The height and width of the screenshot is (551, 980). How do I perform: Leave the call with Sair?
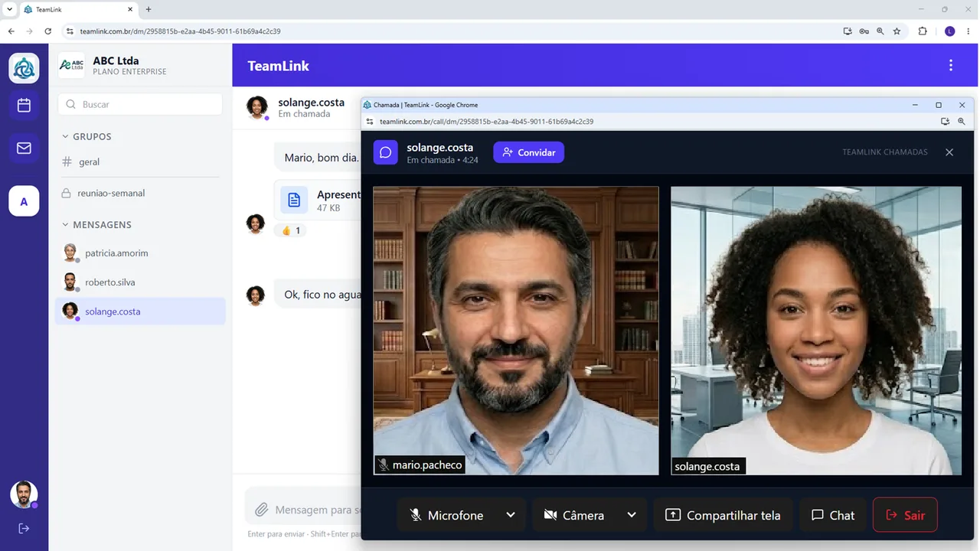tap(905, 515)
